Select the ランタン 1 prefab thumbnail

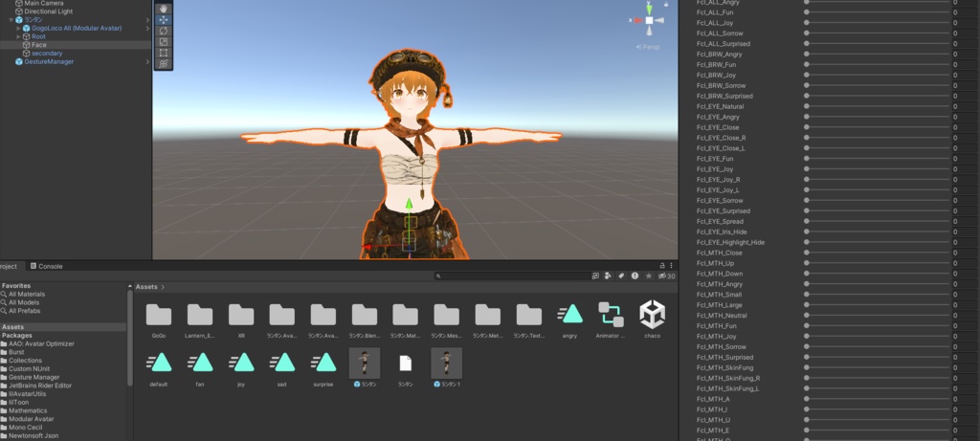tap(447, 363)
